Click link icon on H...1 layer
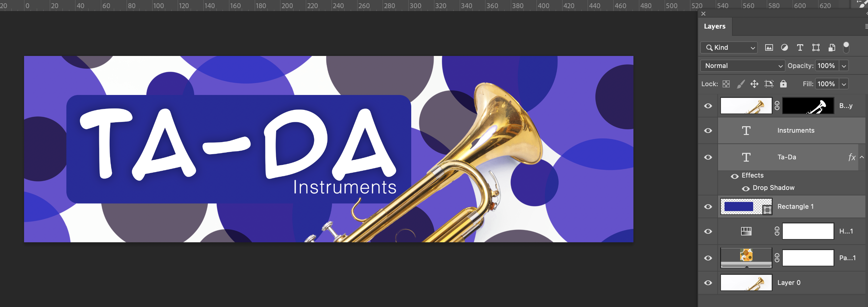This screenshot has width=868, height=307. pyautogui.click(x=777, y=231)
